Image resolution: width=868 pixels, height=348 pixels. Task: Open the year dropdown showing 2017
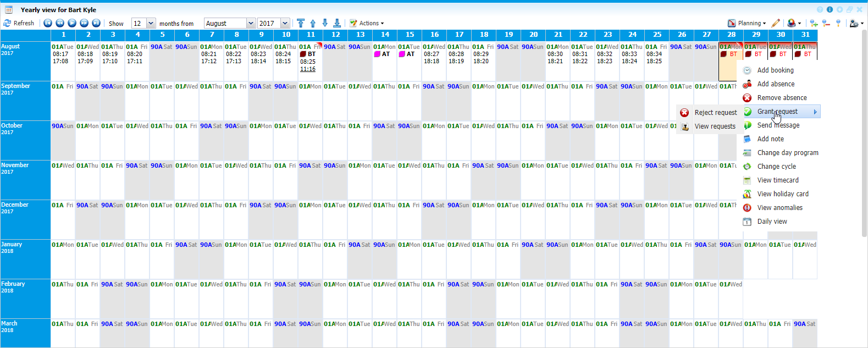(285, 23)
